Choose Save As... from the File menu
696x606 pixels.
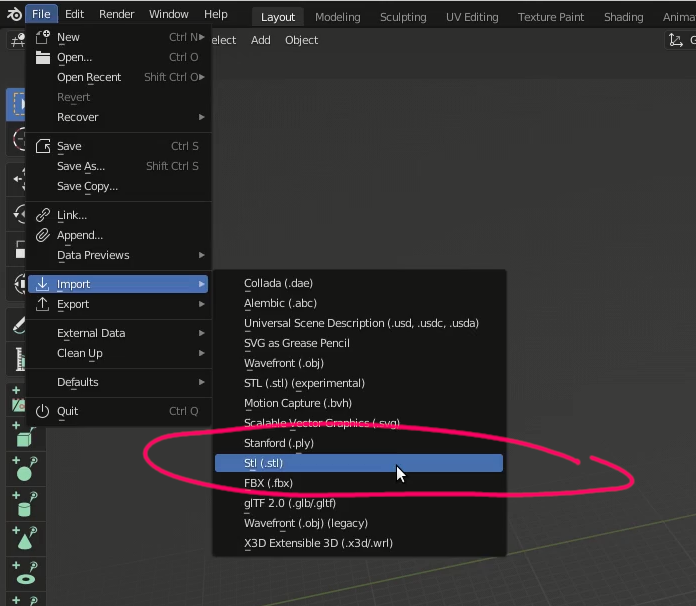click(118, 166)
